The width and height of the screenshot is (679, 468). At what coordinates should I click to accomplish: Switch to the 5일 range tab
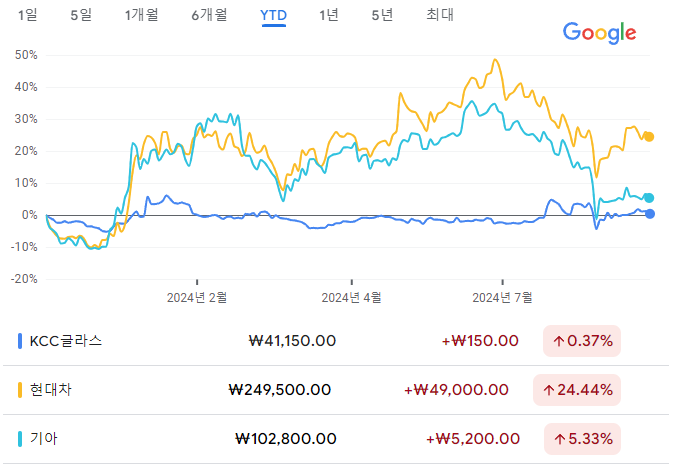coord(81,15)
